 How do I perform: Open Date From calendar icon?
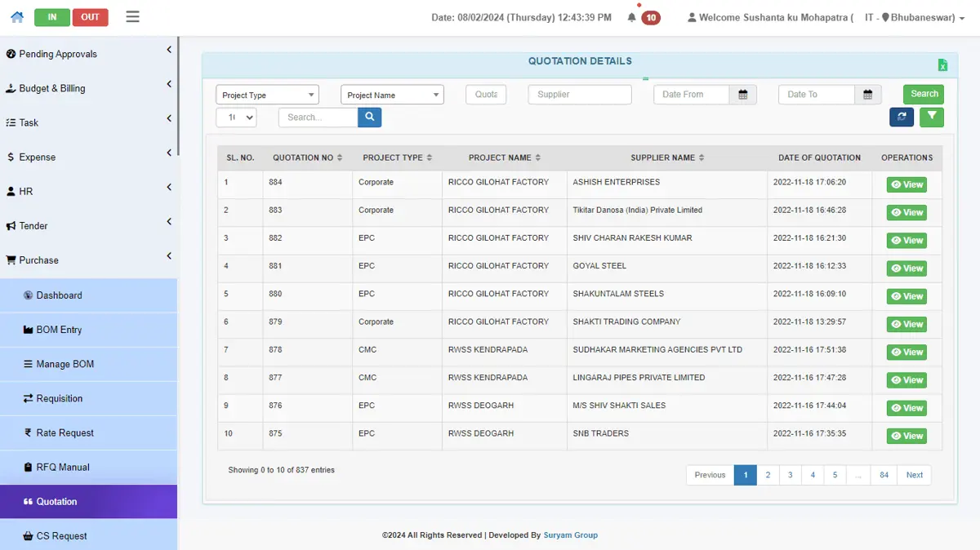743,95
